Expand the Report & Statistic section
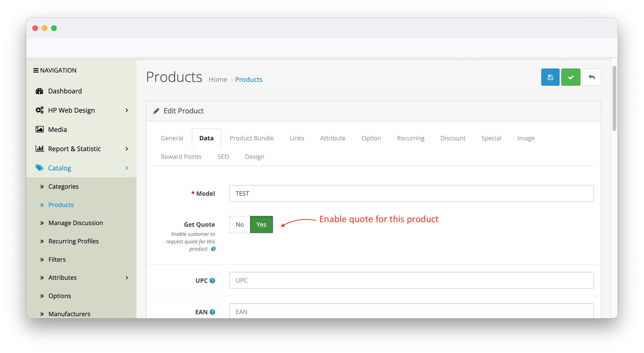This screenshot has height=353, width=644. [x=127, y=149]
